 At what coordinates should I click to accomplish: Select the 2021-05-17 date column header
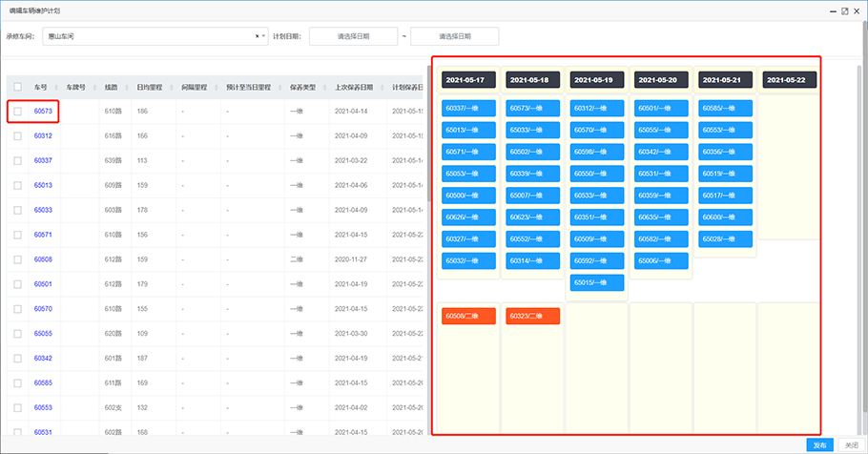click(467, 80)
